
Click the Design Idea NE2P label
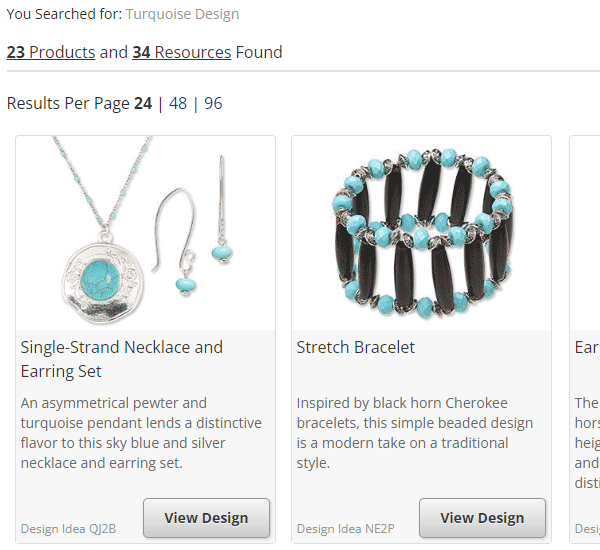345,528
